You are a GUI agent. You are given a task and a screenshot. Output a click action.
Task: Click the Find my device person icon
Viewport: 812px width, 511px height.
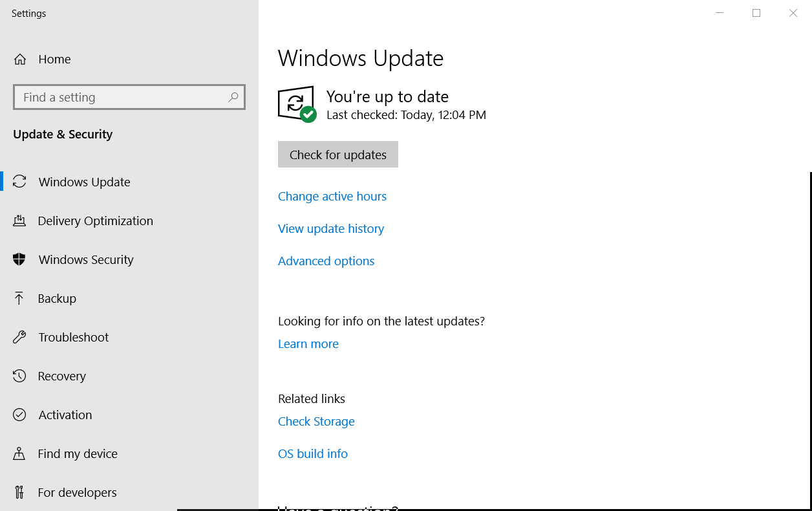19,453
